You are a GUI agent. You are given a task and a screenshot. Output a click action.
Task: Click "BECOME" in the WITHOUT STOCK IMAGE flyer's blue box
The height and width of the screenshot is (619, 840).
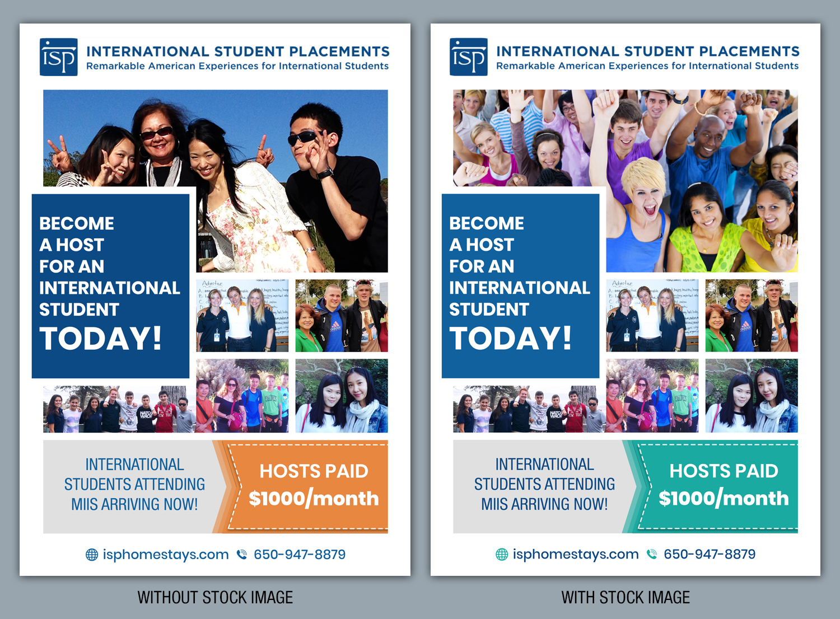[x=77, y=223]
